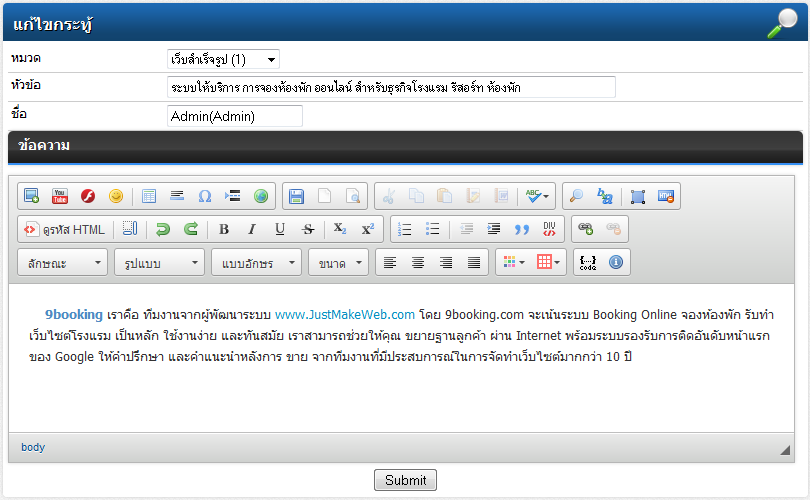Open the smiley emoticon picker

116,196
